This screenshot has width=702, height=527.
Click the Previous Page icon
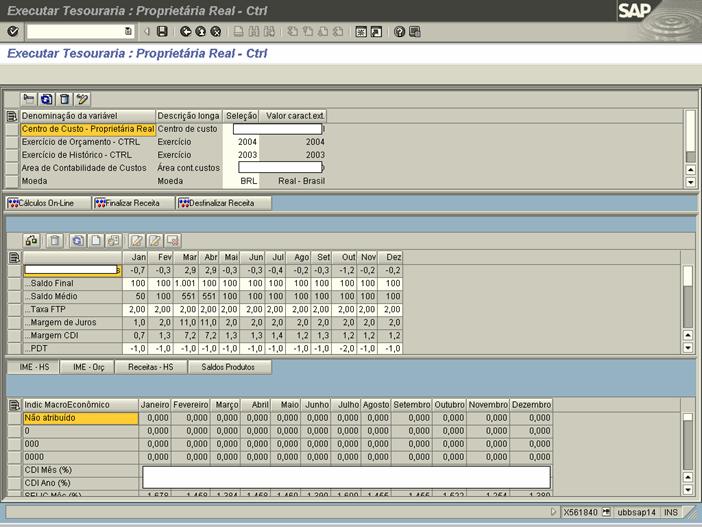pos(308,31)
